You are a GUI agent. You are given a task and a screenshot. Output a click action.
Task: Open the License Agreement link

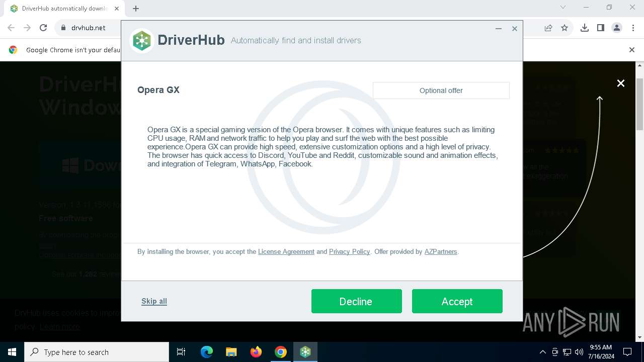286,251
